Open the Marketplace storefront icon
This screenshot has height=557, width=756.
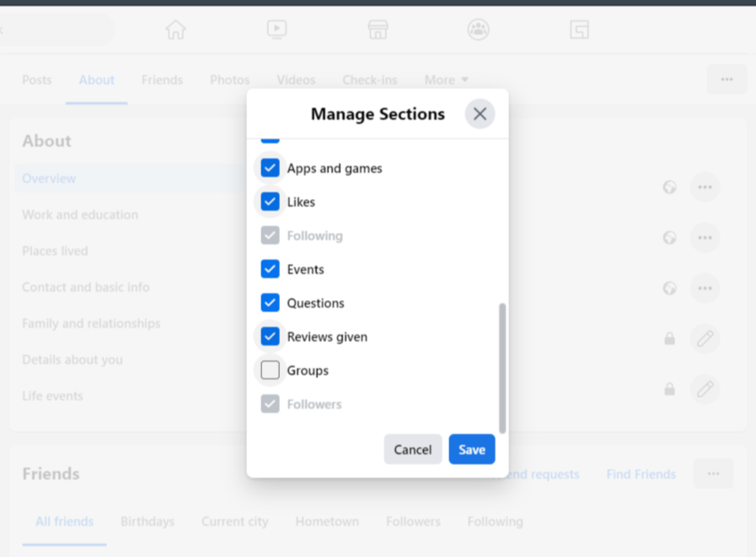[378, 29]
